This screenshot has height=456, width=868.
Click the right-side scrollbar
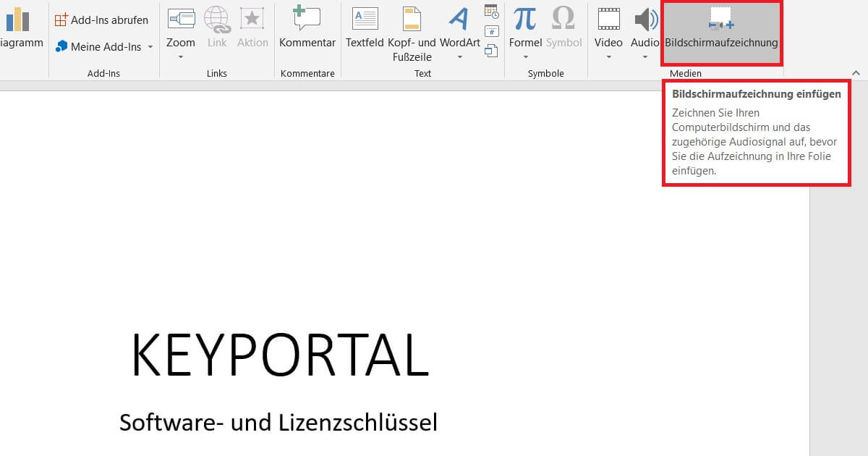pyautogui.click(x=838, y=253)
